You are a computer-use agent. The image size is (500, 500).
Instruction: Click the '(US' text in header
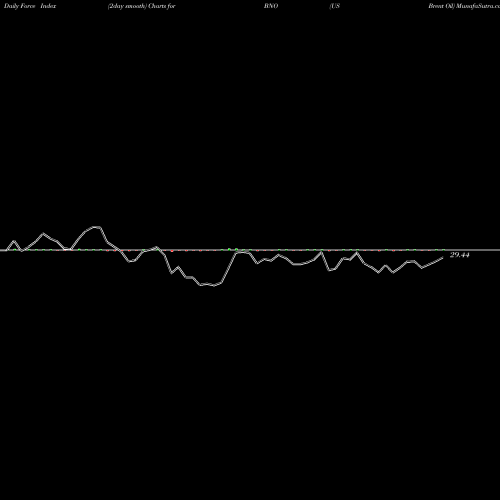click(335, 6)
